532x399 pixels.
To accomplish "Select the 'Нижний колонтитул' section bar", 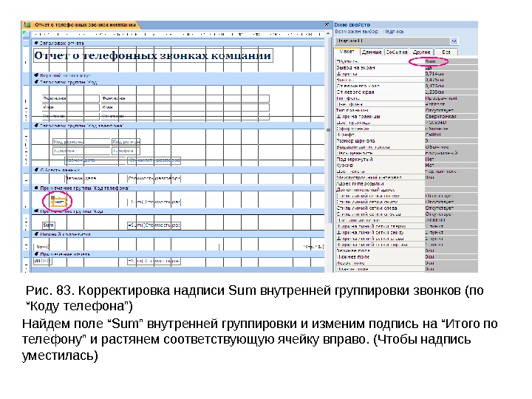I will coord(178,234).
